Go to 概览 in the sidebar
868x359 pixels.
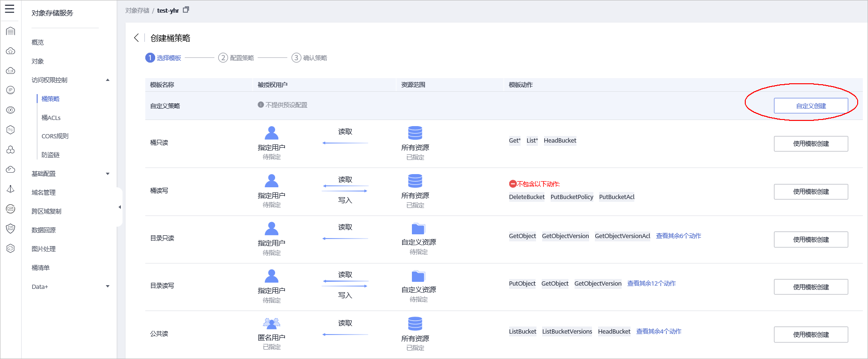coord(38,42)
